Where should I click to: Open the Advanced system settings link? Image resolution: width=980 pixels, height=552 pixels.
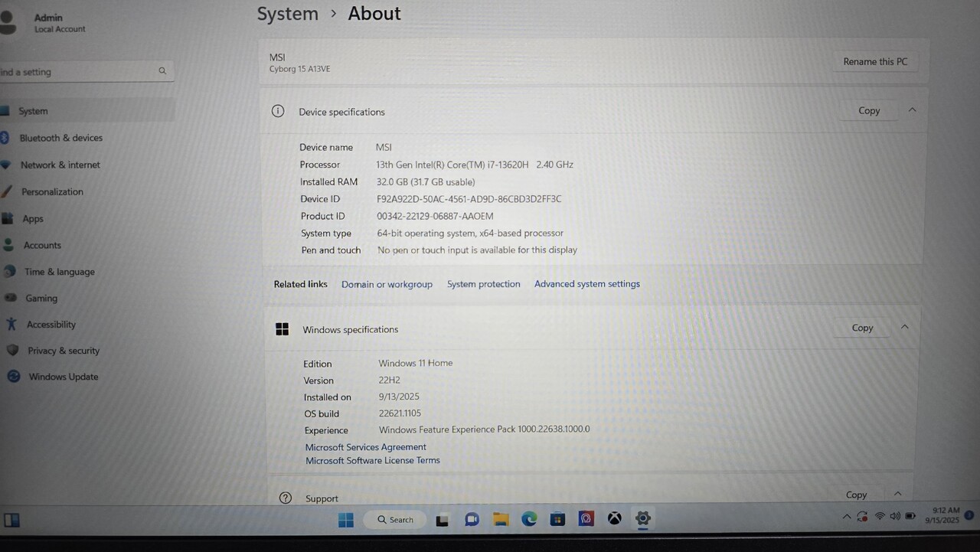click(587, 284)
